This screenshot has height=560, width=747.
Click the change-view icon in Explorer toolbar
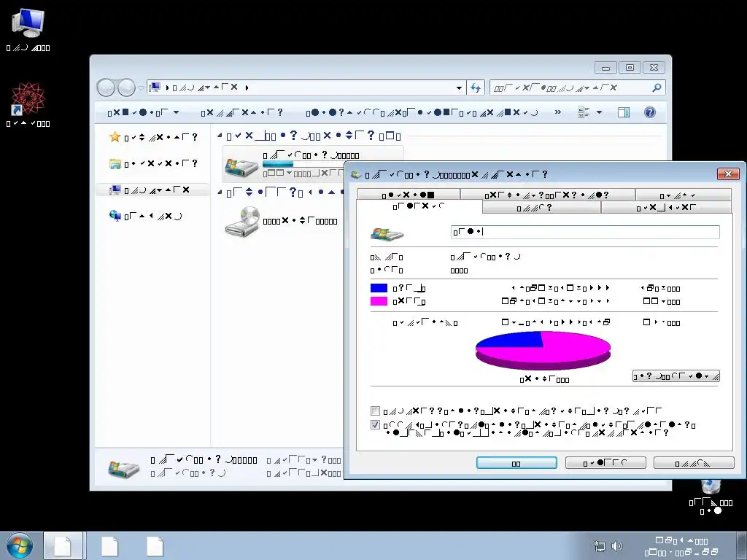(x=584, y=112)
